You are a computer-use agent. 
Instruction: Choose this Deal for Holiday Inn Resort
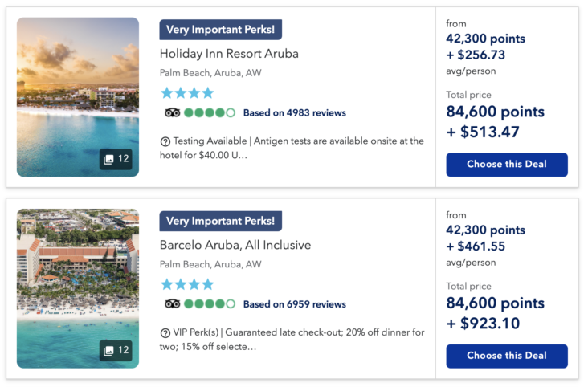(x=506, y=165)
